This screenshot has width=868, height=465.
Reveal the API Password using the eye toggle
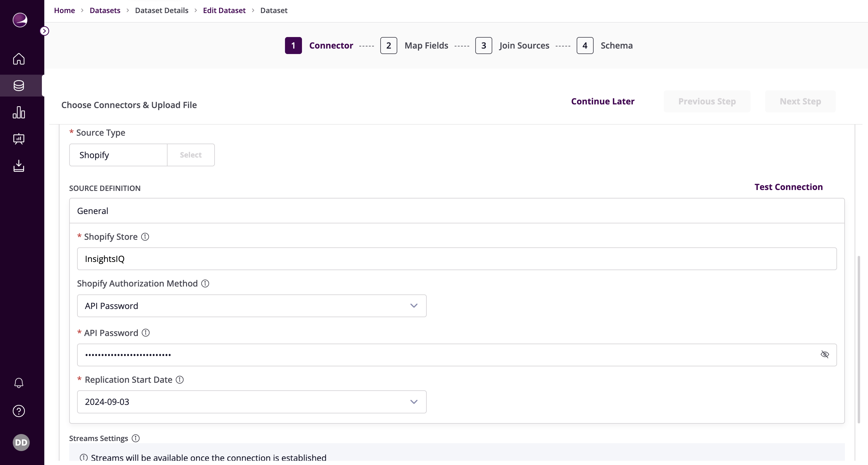[x=825, y=355]
